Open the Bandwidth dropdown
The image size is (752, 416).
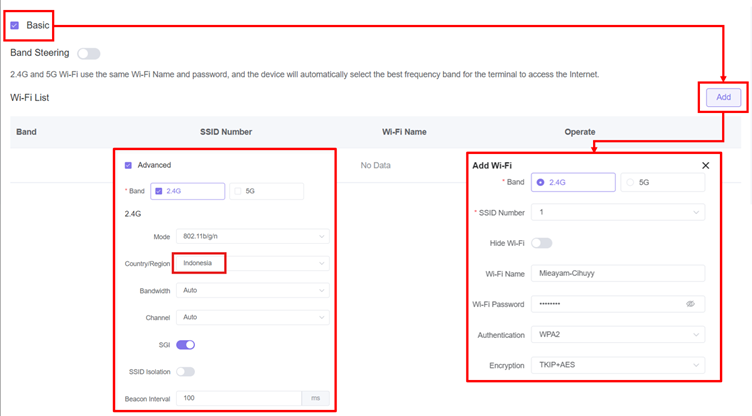(x=251, y=290)
